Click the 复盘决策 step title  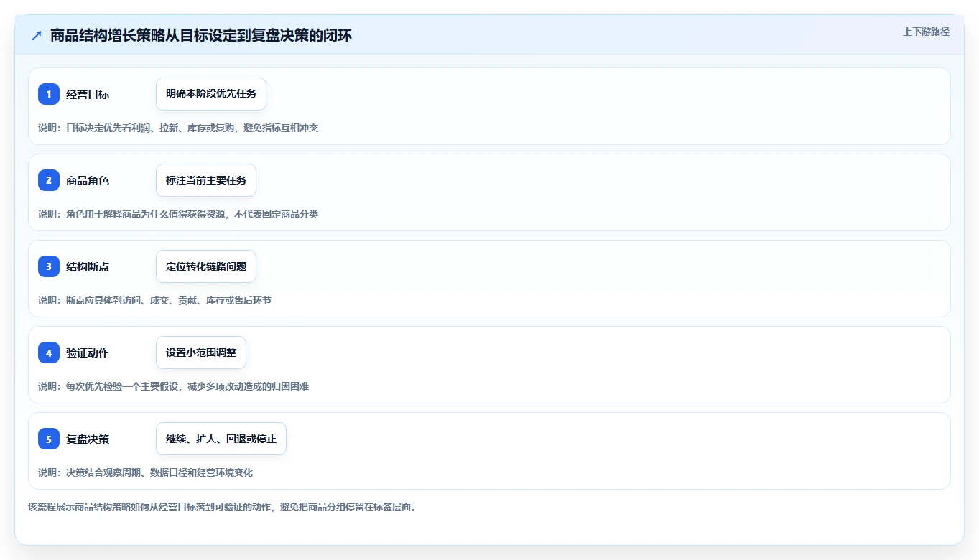click(x=88, y=439)
